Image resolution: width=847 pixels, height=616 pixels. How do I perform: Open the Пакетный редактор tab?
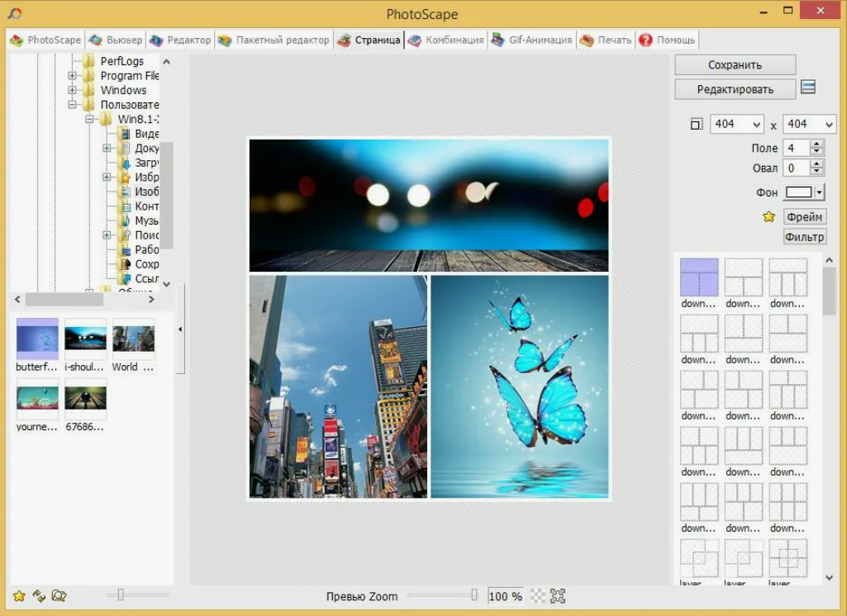(x=274, y=40)
